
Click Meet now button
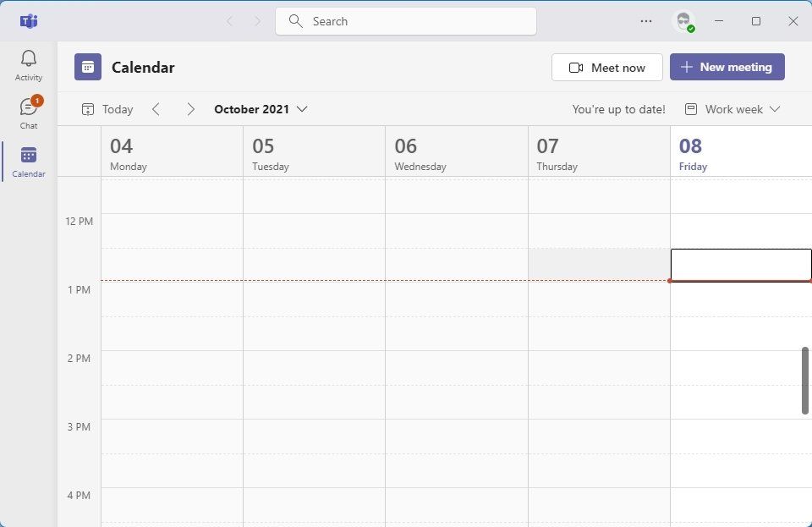point(607,68)
